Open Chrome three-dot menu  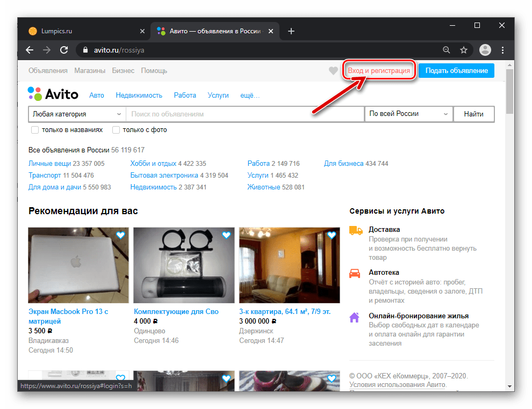point(502,50)
